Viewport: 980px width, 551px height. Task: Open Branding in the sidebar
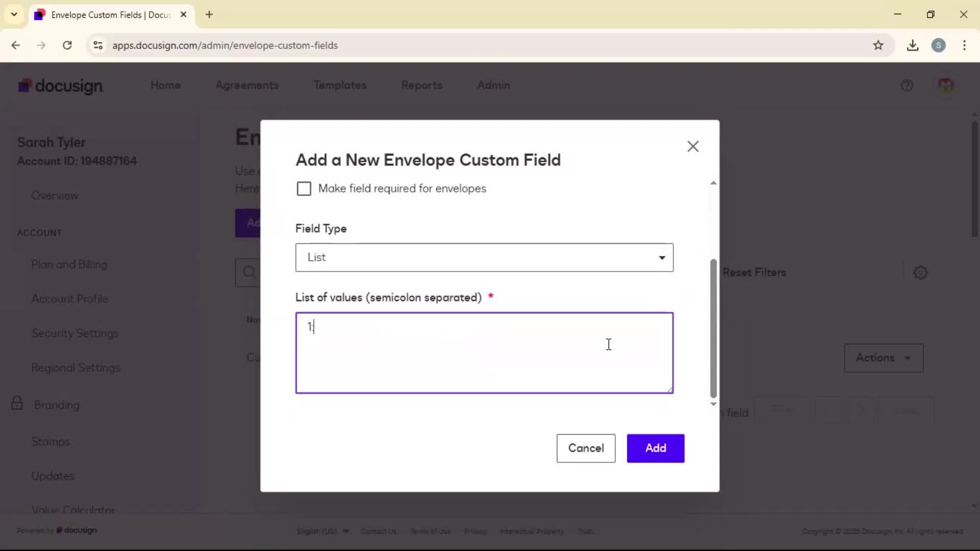pyautogui.click(x=57, y=405)
